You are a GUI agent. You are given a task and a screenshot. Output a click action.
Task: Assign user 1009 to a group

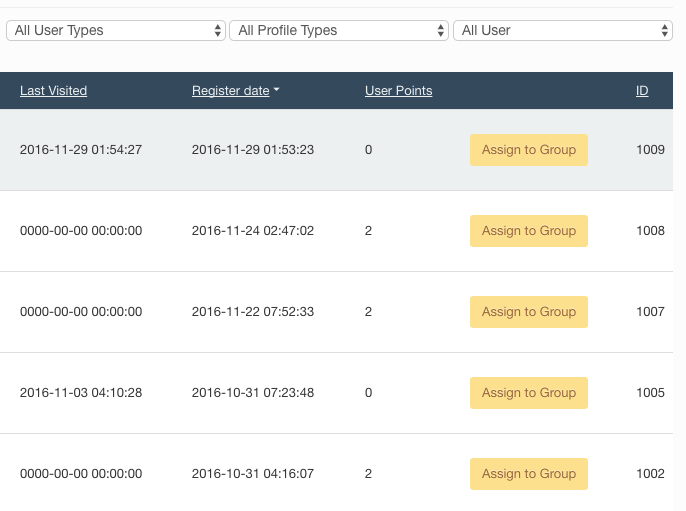coord(528,150)
